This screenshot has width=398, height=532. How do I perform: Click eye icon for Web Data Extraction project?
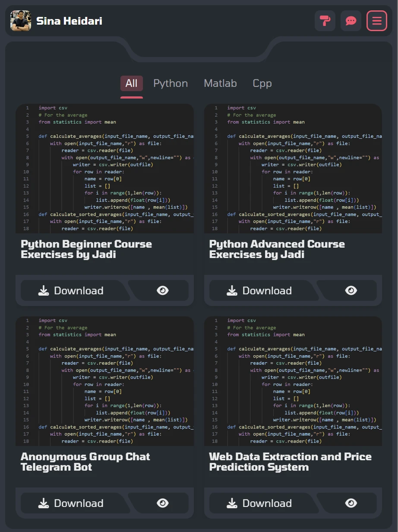pyautogui.click(x=351, y=503)
